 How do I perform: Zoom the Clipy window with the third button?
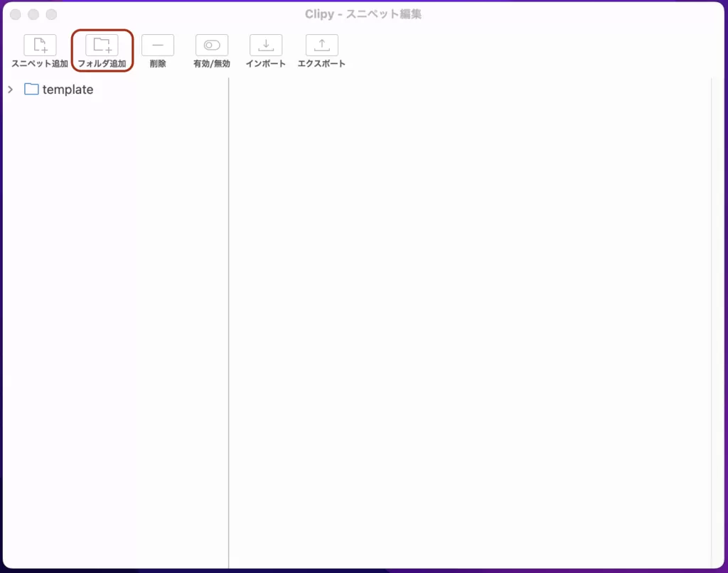point(51,14)
